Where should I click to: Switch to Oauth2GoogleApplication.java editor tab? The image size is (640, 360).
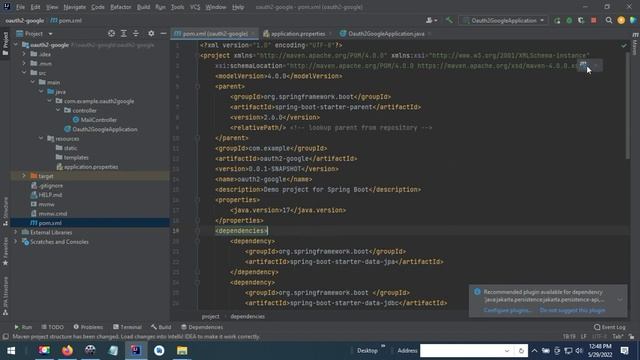(x=386, y=33)
